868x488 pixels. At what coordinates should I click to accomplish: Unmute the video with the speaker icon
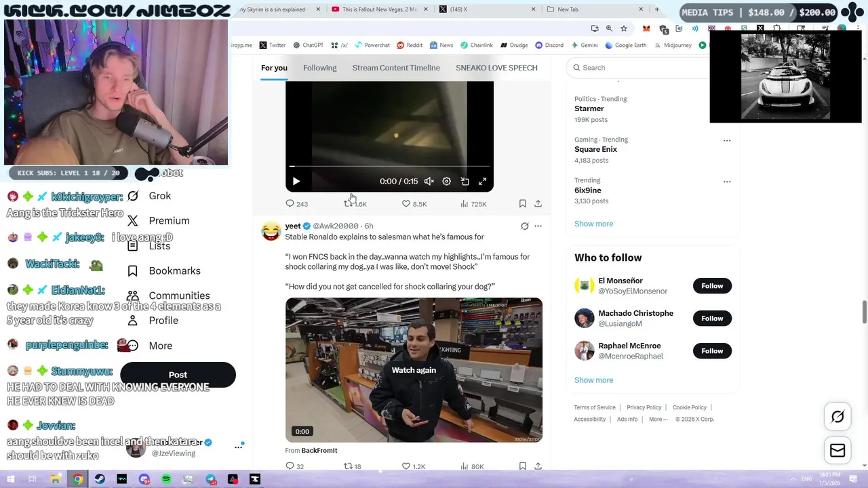429,182
